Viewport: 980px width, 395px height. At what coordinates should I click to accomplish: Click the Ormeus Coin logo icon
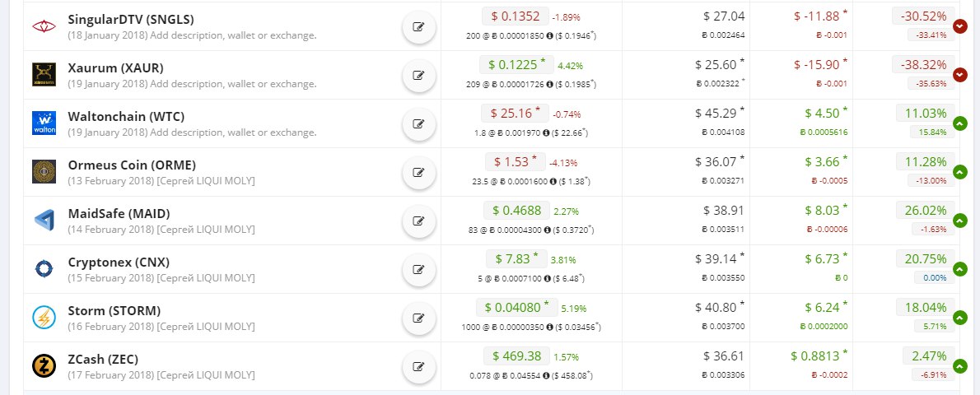[x=44, y=172]
